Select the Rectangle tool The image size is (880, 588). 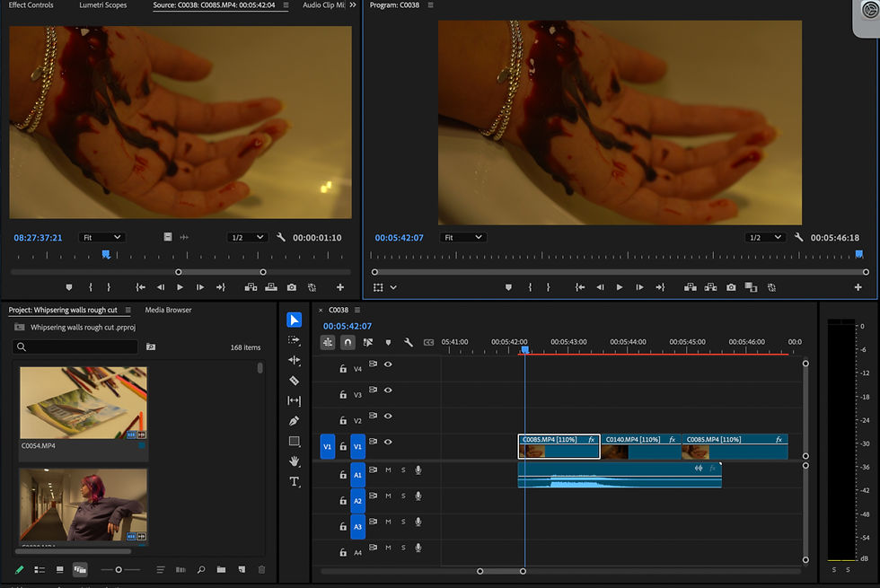295,441
